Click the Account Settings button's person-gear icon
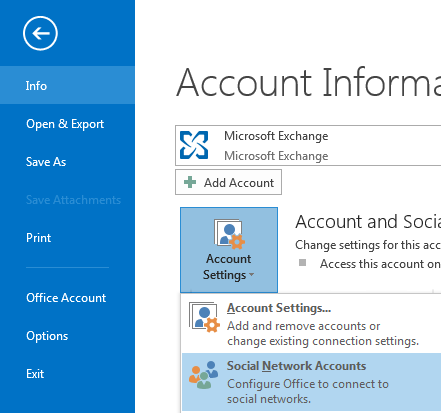Viewport: 441px width, 413px height. click(229, 234)
